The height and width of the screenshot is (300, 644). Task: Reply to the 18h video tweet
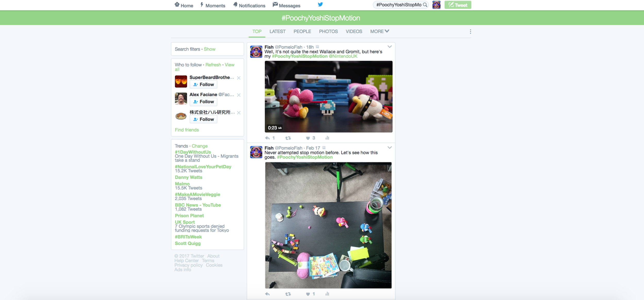[267, 138]
